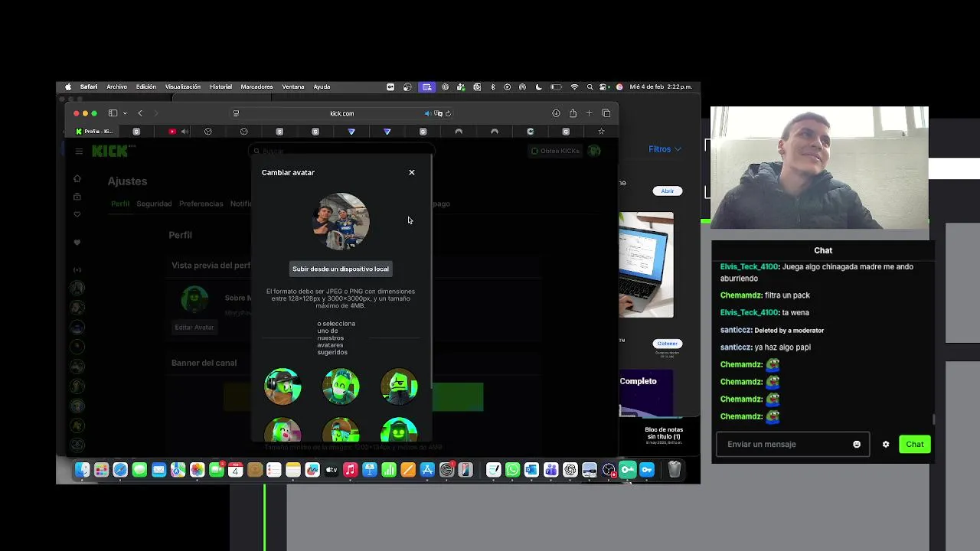Open the Trash in the Dock
980x551 pixels.
(675, 470)
